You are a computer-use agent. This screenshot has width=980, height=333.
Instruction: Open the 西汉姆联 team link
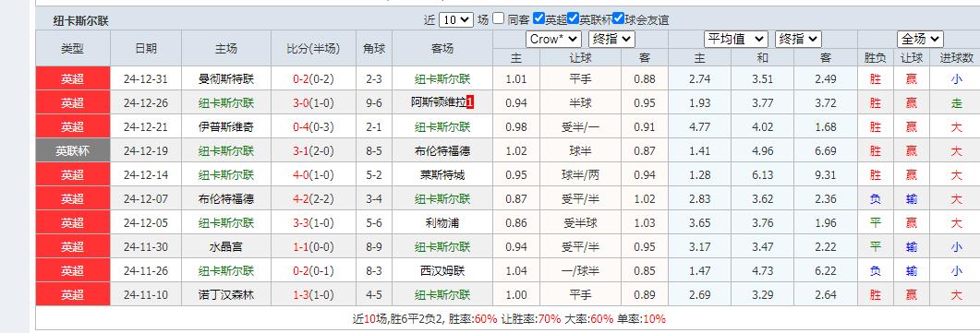(x=442, y=271)
